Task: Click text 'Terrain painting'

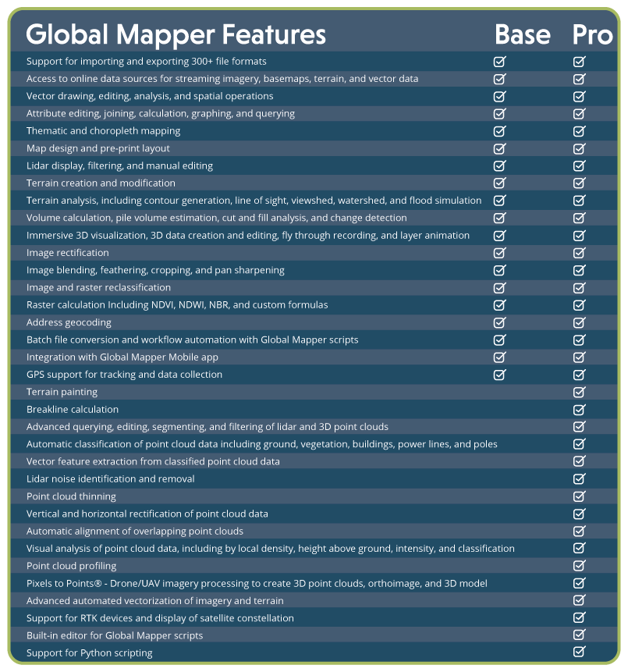Action: coord(62,392)
